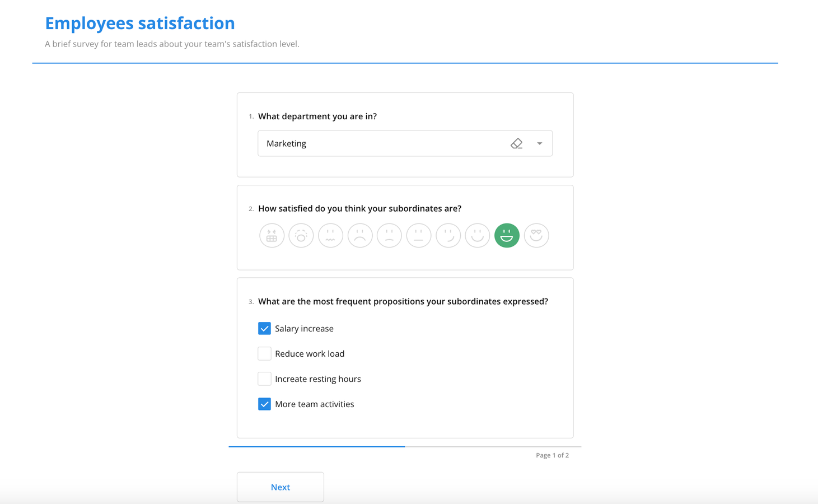
Task: Clear the Marketing selection with eraser icon
Action: 516,143
